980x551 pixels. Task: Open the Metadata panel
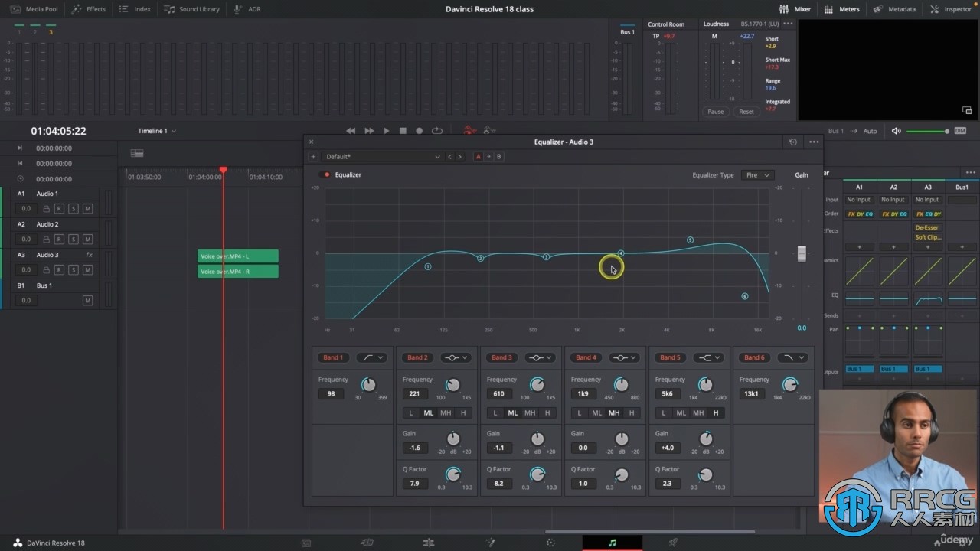(894, 9)
